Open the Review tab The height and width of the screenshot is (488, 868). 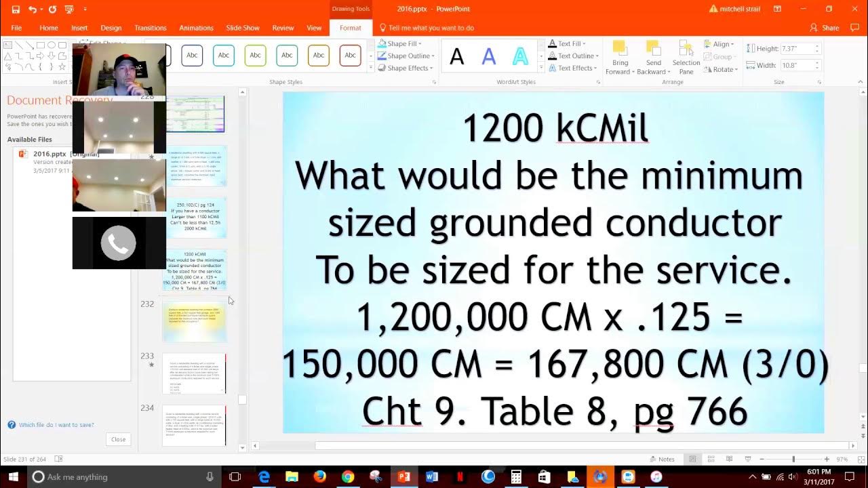283,28
